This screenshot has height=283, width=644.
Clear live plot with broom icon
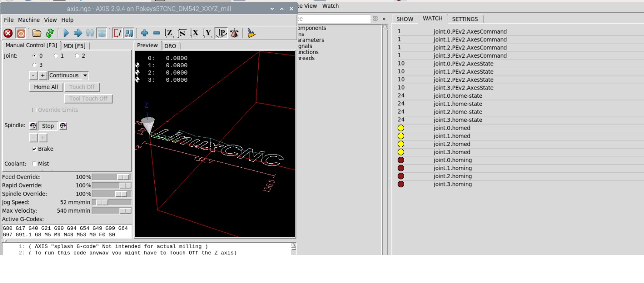pos(251,33)
